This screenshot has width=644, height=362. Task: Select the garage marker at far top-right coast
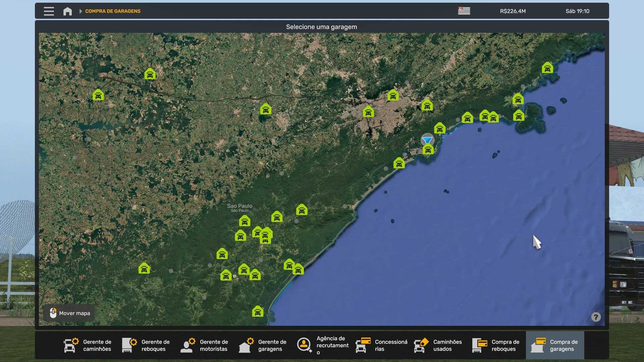547,68
